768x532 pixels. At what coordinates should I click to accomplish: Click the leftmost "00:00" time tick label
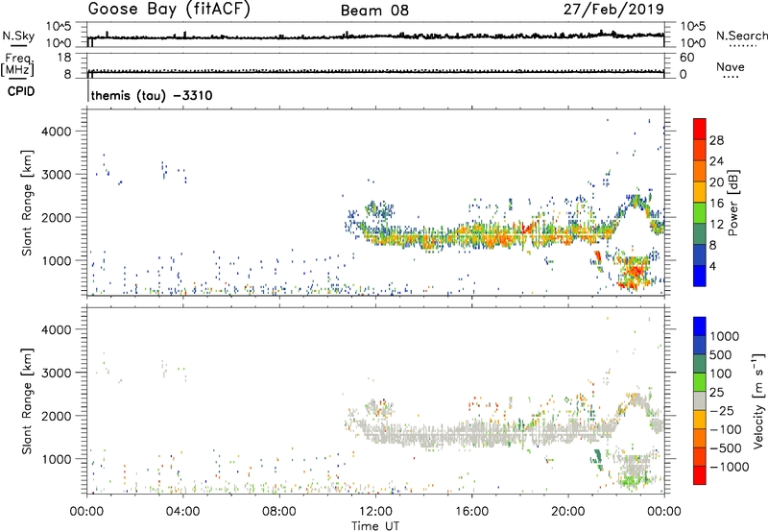pyautogui.click(x=86, y=512)
